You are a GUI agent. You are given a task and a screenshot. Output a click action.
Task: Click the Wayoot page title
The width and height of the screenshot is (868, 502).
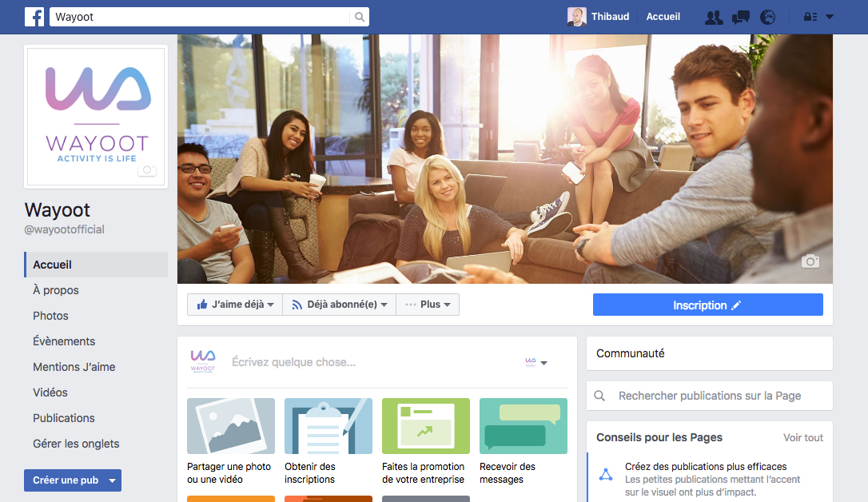(x=57, y=210)
